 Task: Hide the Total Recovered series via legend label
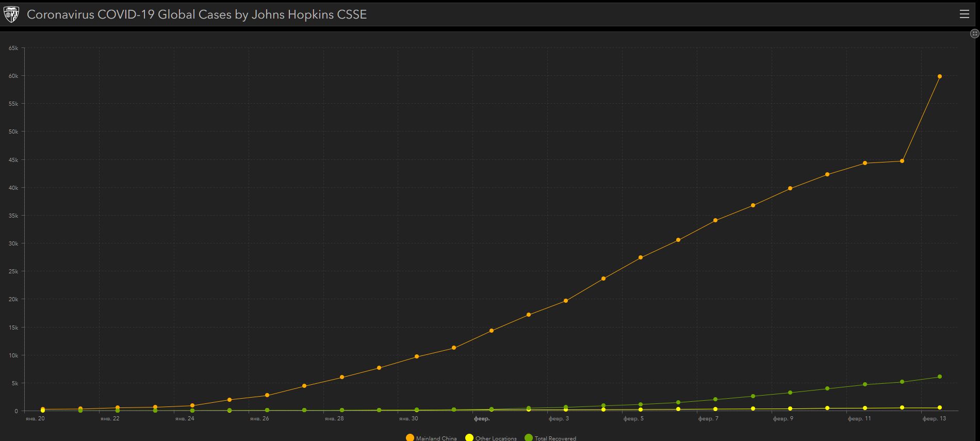point(555,438)
